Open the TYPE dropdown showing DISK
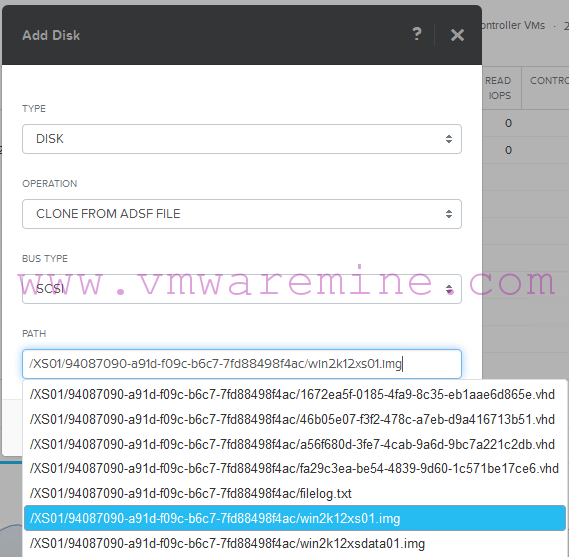569x558 pixels. coord(242,139)
